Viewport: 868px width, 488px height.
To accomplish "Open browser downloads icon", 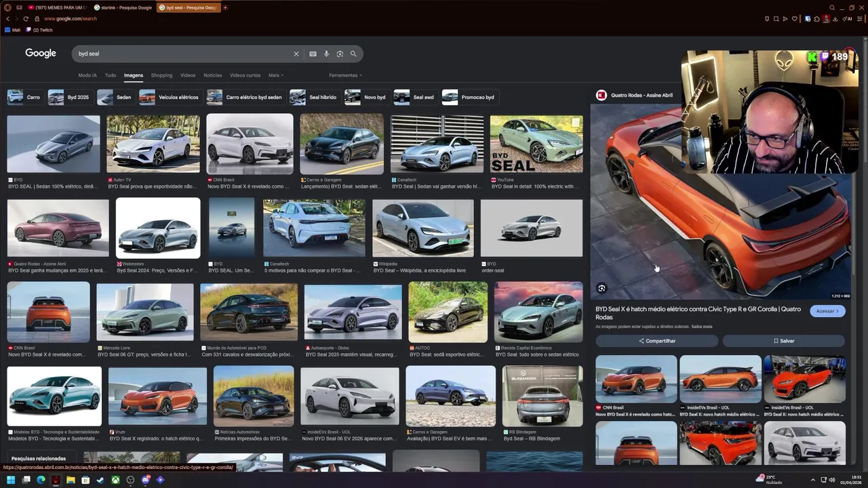I will coord(835,19).
